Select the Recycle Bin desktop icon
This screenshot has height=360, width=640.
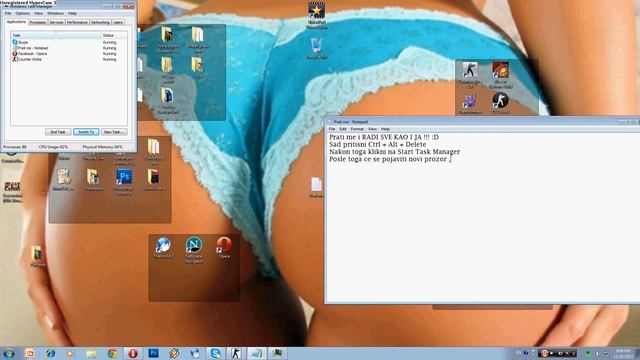pyautogui.click(x=316, y=45)
